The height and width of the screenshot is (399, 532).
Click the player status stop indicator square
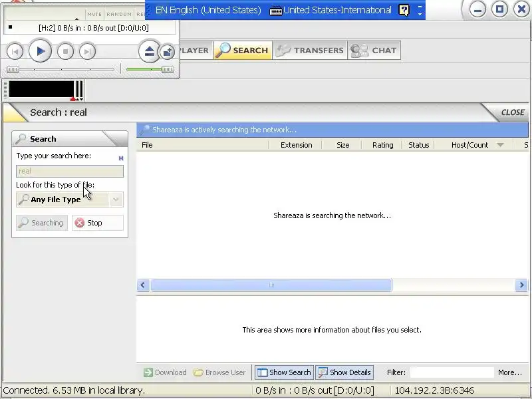point(10,27)
